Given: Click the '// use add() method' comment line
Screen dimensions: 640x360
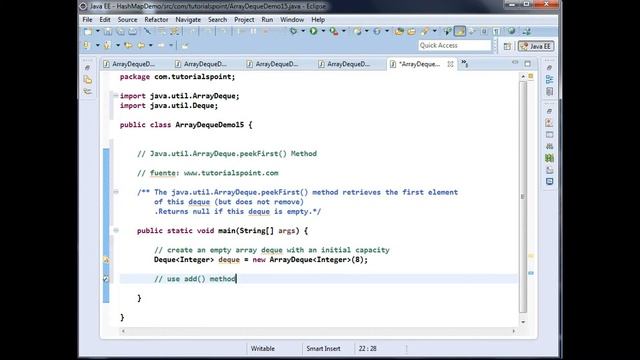Looking at the screenshot, I should (x=195, y=279).
